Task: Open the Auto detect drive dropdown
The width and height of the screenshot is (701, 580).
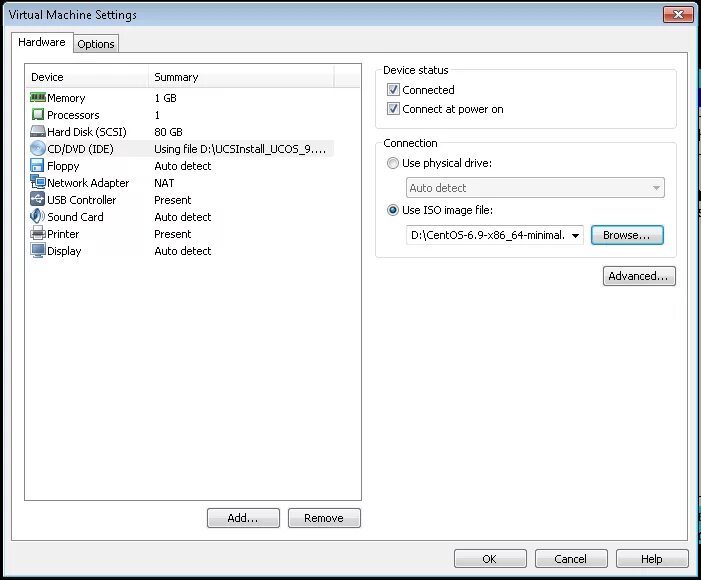Action: tap(535, 188)
